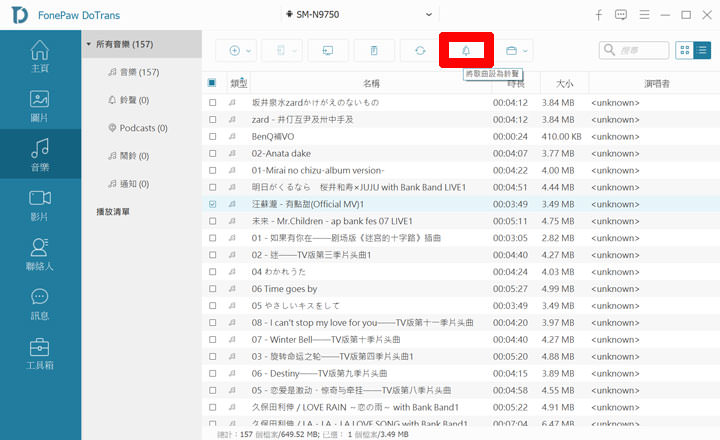The width and height of the screenshot is (720, 440).
Task: Expand the playlist briefcase dropdown arrow
Action: (525, 51)
